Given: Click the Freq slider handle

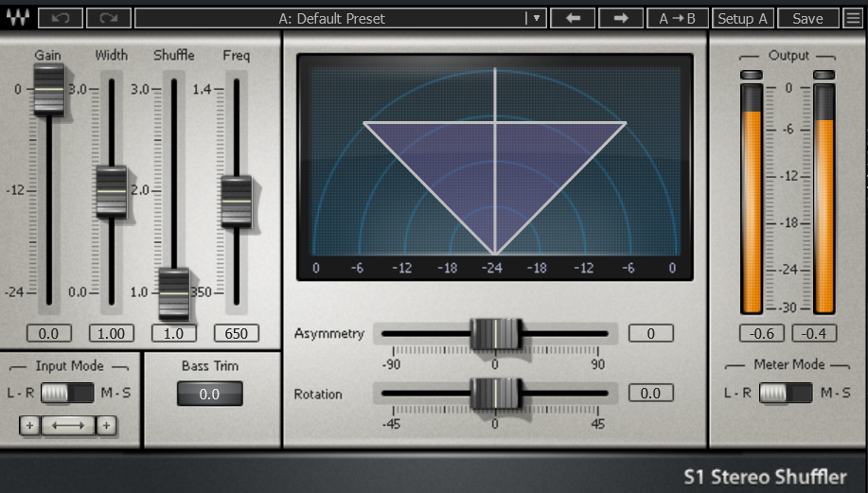Looking at the screenshot, I should [237, 202].
